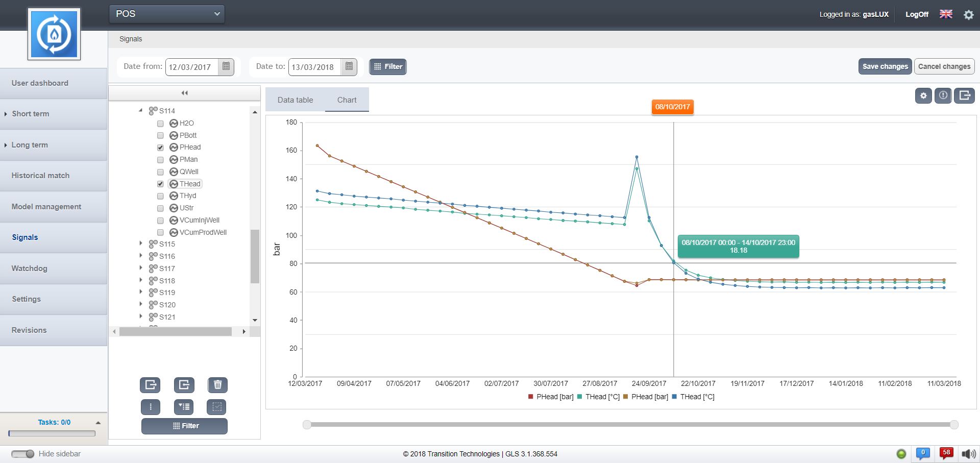Open Historical match from sidebar menu
Viewport: 980px width, 463px height.
[40, 176]
